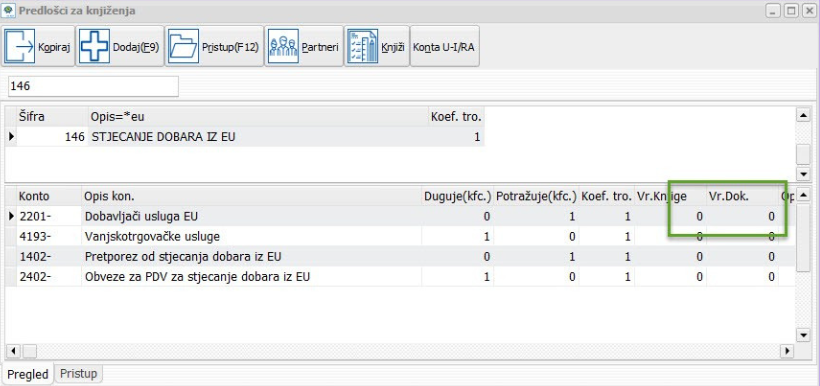Click the Kopiraj toolbar button
Image resolution: width=820 pixels, height=386 pixels.
tap(39, 47)
